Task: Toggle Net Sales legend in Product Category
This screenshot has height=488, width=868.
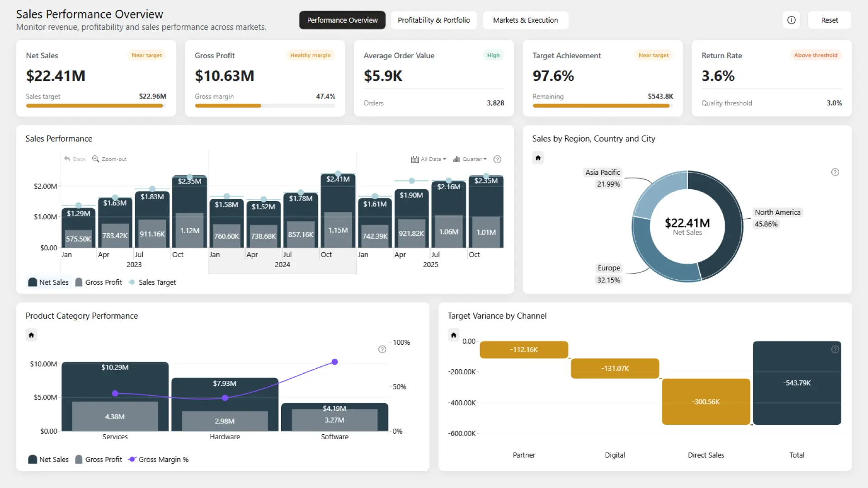Action: pos(48,460)
